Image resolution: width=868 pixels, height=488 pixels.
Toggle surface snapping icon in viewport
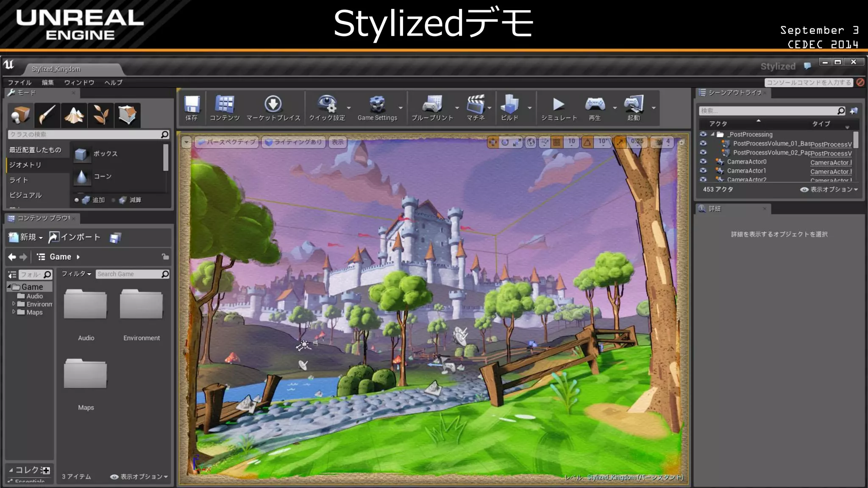544,142
